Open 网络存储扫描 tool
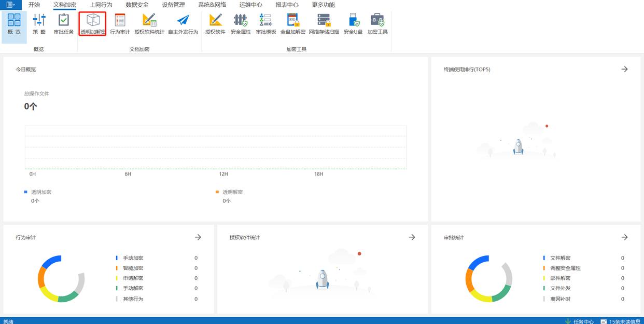The height and width of the screenshot is (324, 644). [x=324, y=24]
